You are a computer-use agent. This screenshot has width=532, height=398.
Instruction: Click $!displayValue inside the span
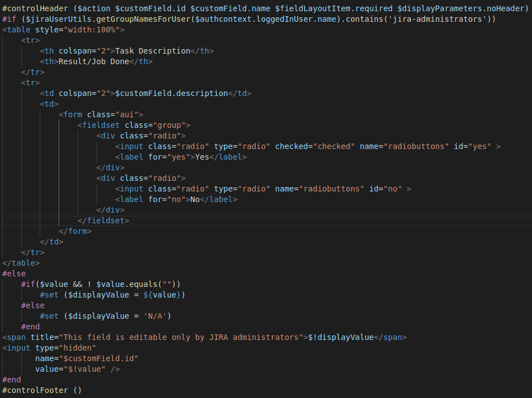click(x=341, y=337)
